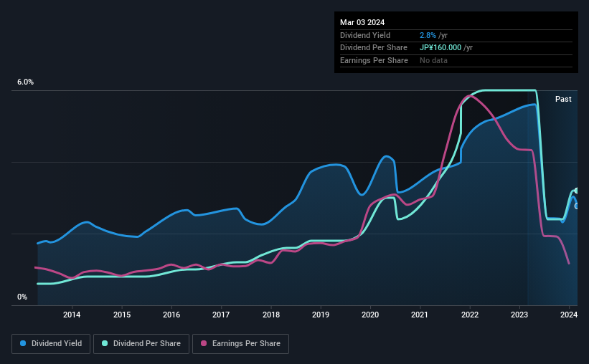Click the No data earnings value
This screenshot has height=364, width=589.
coord(433,60)
